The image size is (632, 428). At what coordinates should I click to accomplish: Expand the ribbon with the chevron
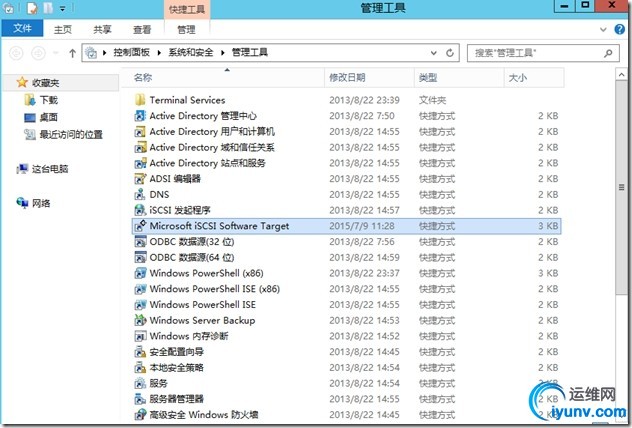tap(603, 29)
